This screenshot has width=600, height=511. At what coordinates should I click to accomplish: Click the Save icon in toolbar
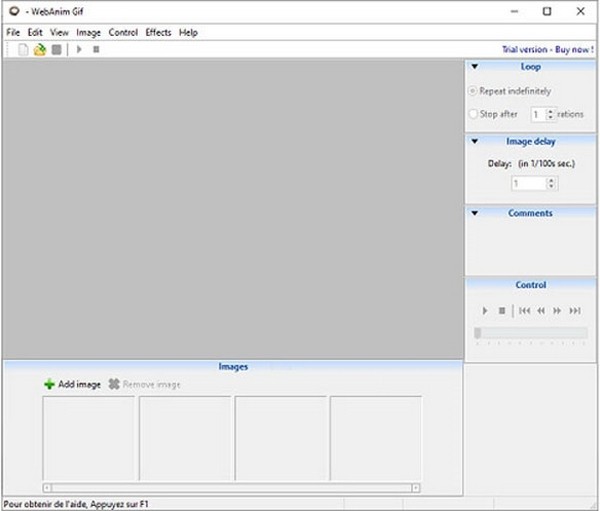click(56, 49)
